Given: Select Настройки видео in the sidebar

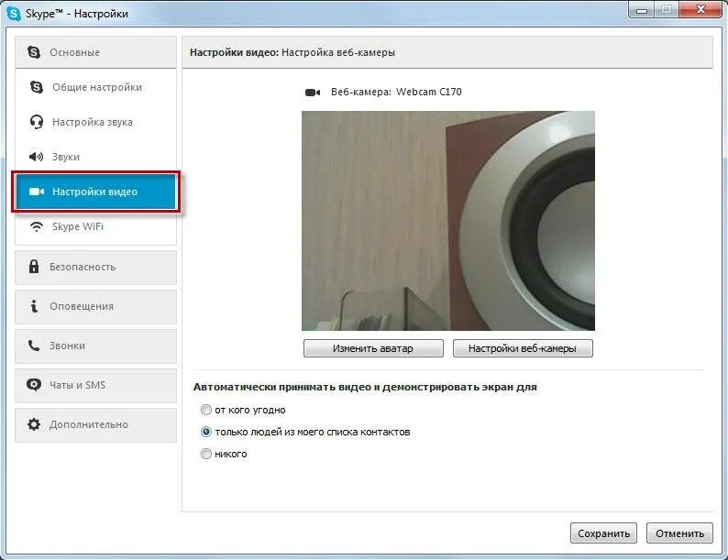Looking at the screenshot, I should (95, 192).
